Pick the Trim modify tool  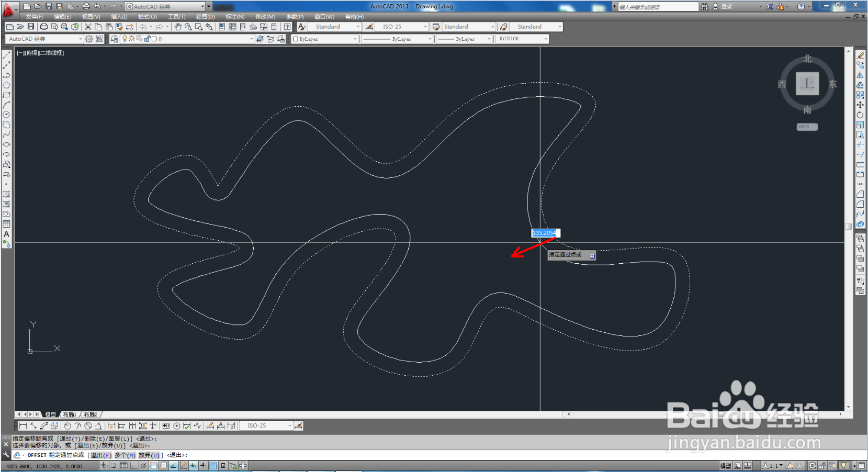860,144
